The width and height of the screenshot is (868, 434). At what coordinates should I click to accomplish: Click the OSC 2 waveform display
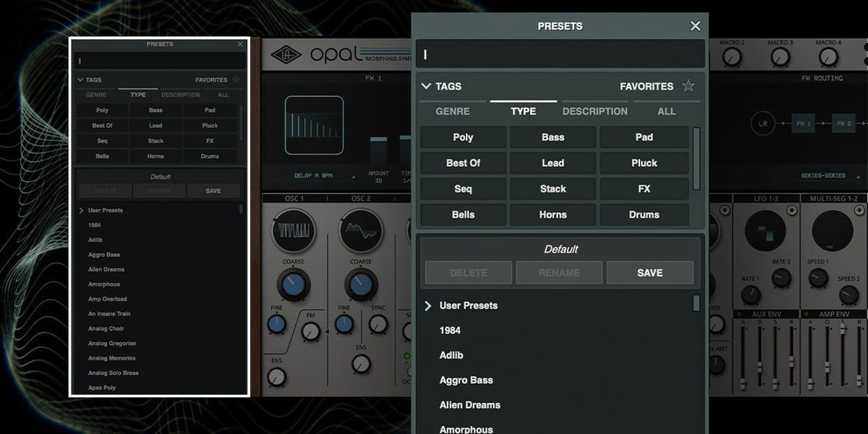[x=360, y=231]
